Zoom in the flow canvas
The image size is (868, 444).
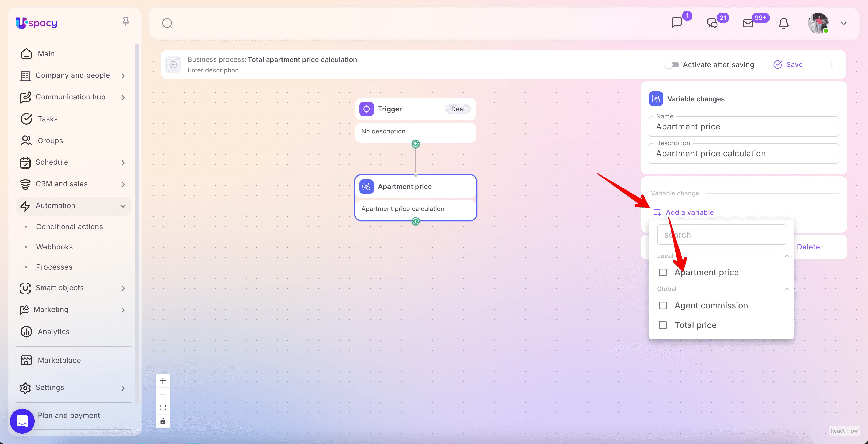pyautogui.click(x=163, y=381)
